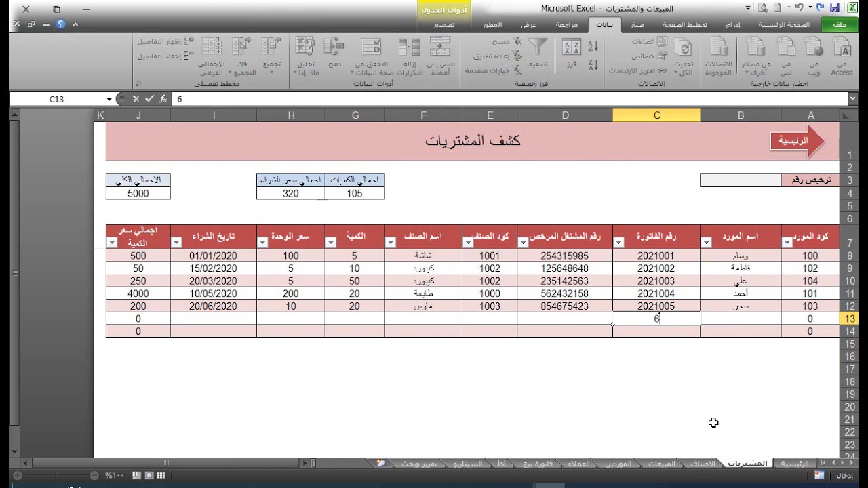Click the Print Preview icon in title bar

(x=764, y=8)
